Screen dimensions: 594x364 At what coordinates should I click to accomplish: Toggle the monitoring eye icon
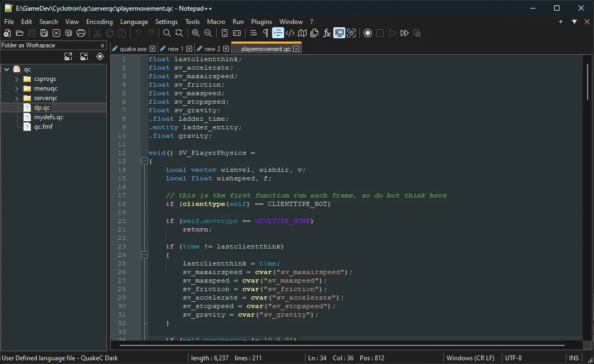[351, 34]
